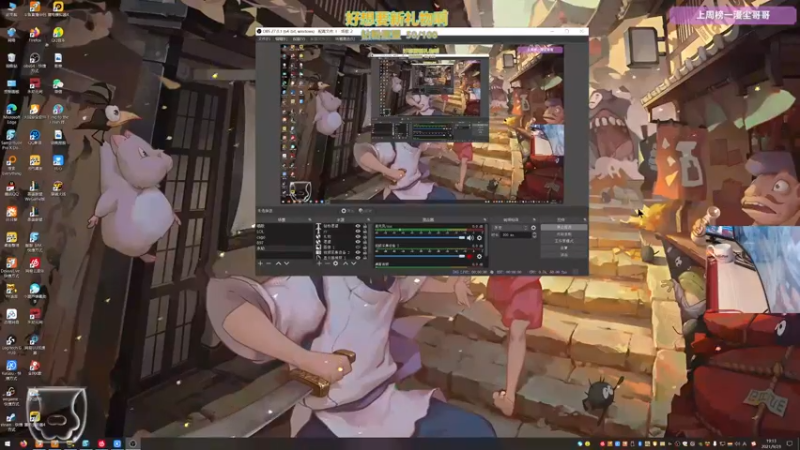Open the notification center icon in taskbar
800x450 pixels.
[790, 443]
